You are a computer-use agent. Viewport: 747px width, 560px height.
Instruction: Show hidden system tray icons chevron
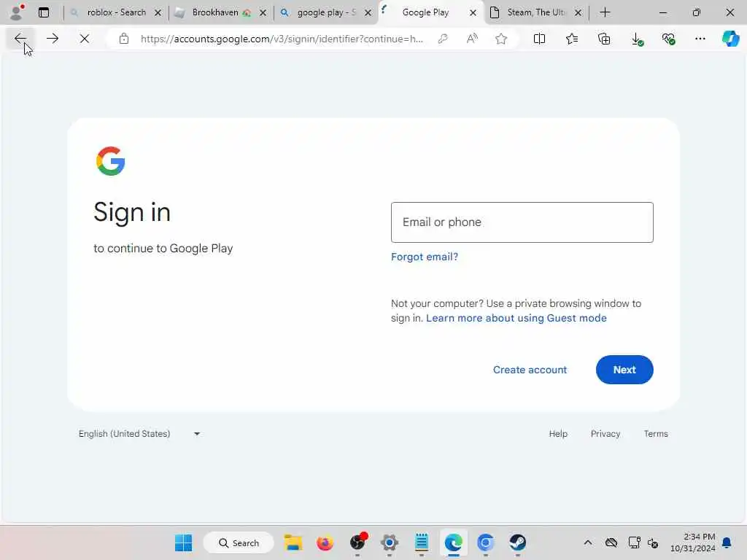click(x=588, y=542)
